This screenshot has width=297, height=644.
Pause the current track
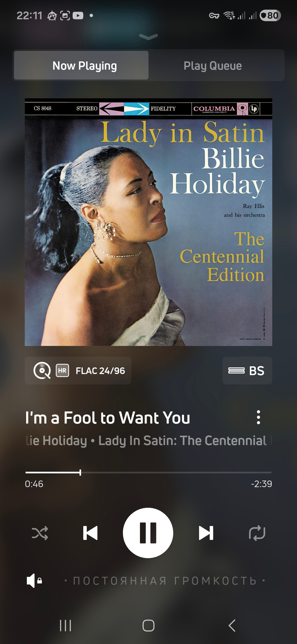pos(148,533)
